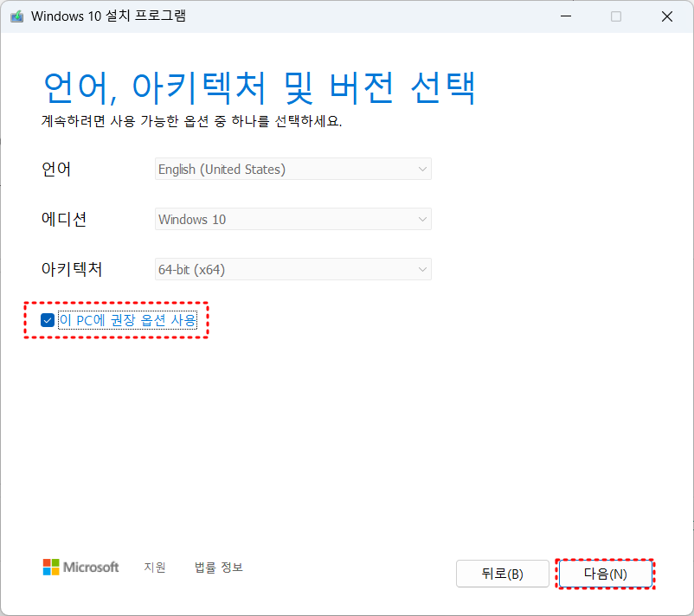Click the 다음(N) next button
This screenshot has width=694, height=616.
pyautogui.click(x=605, y=574)
